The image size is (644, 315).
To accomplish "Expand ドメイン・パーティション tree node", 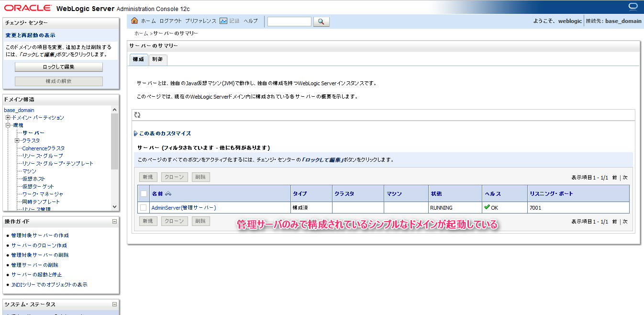I will [8, 118].
